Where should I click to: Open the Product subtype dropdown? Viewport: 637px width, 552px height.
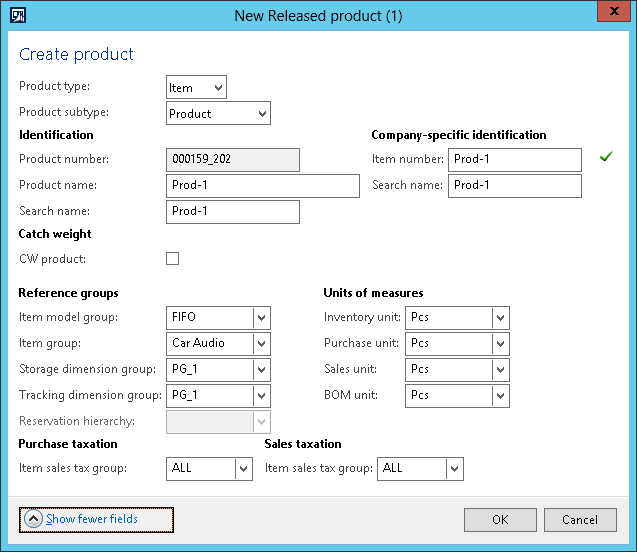[262, 114]
